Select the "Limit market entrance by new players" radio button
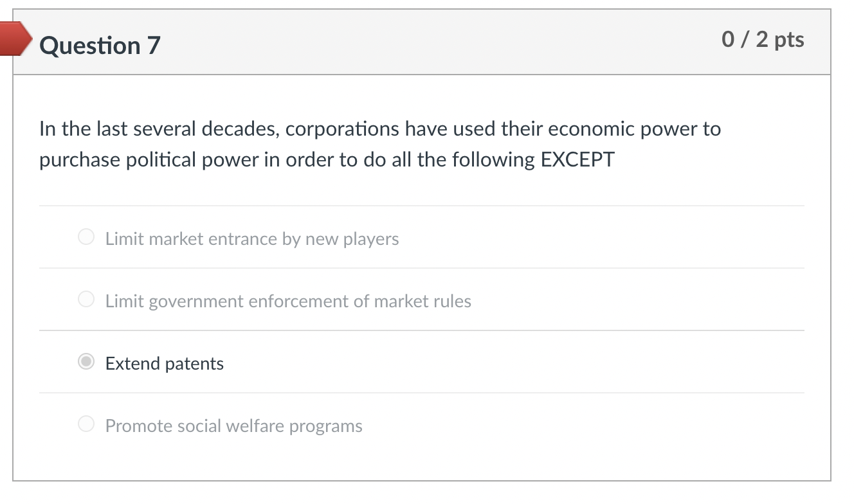This screenshot has width=854, height=504. 86,238
